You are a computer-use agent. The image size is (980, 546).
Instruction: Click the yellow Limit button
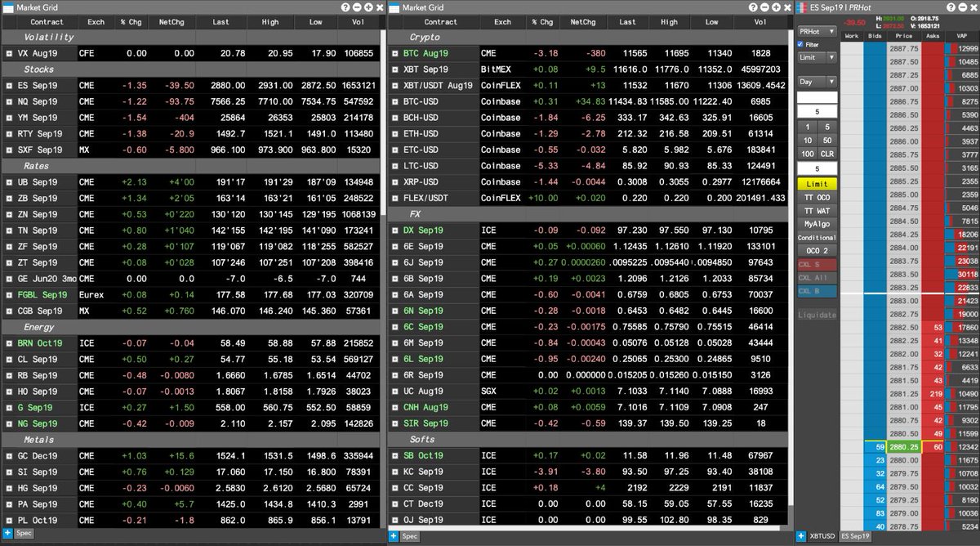pos(817,184)
